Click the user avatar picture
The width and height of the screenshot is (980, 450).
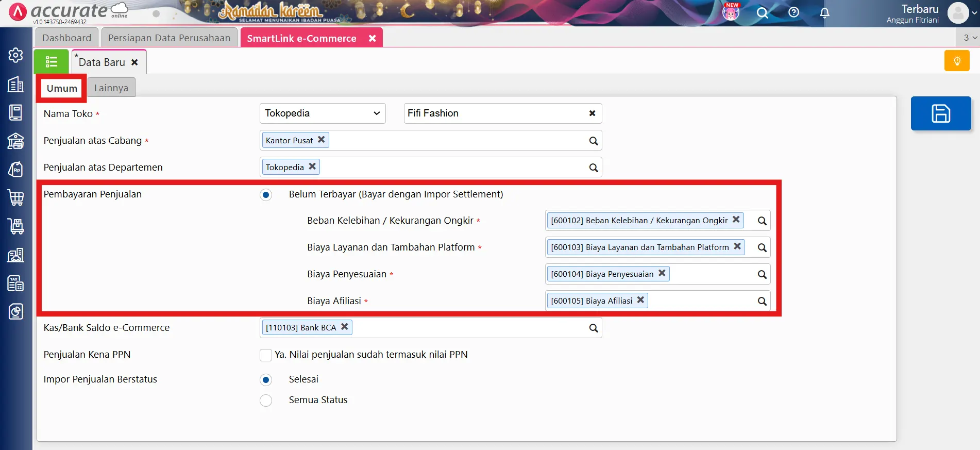(x=958, y=13)
